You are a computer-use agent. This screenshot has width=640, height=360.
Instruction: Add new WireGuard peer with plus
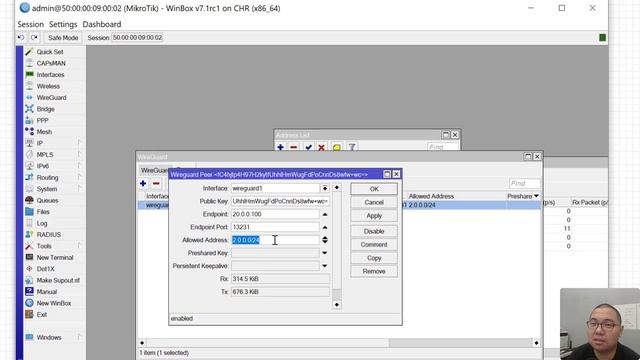(x=143, y=184)
